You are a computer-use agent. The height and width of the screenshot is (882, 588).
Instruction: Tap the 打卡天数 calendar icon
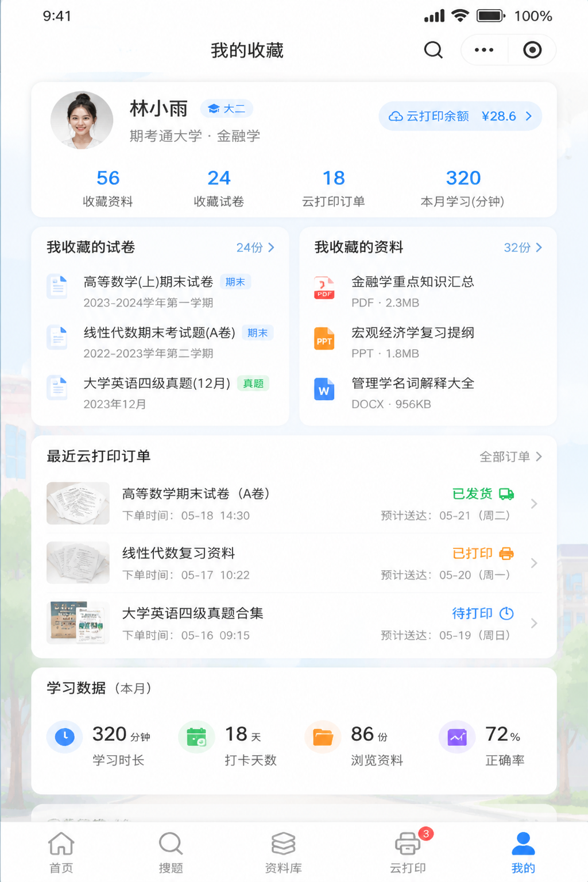coord(196,737)
